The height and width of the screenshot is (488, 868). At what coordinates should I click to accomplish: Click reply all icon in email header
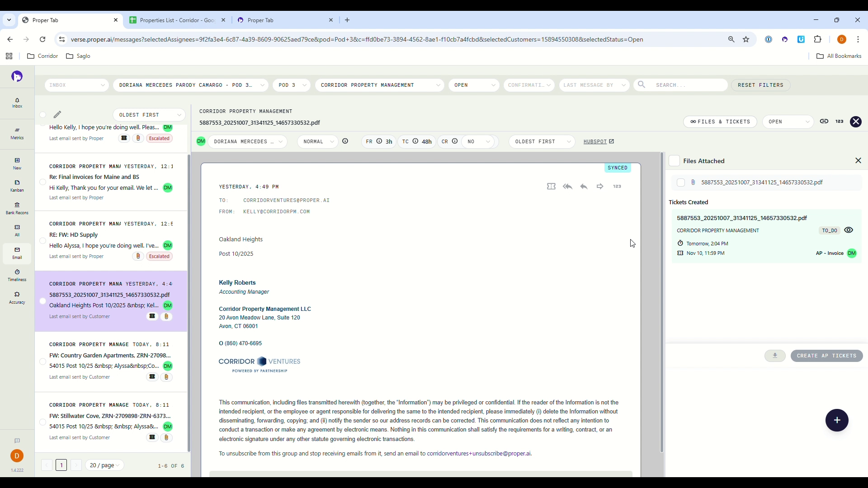(x=567, y=187)
